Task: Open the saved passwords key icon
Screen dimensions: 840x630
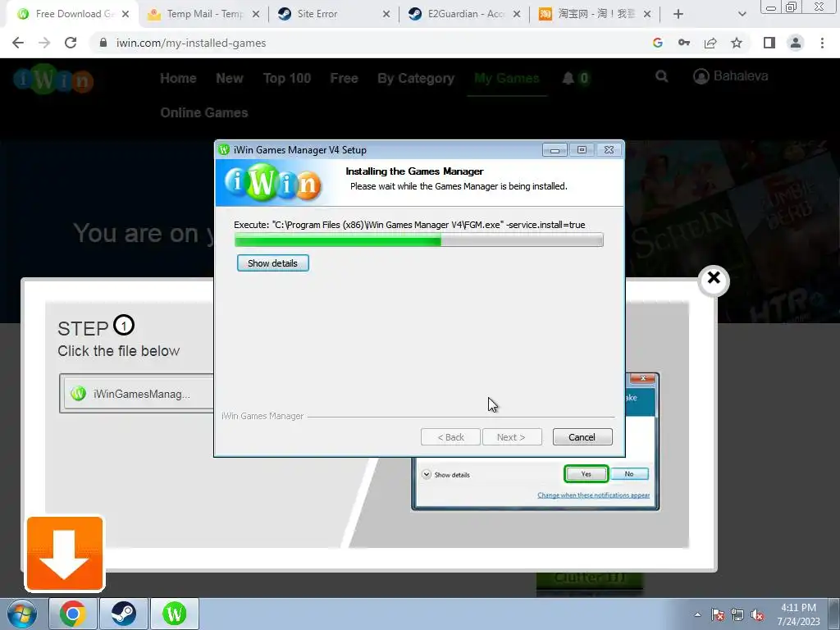Action: pyautogui.click(x=684, y=43)
